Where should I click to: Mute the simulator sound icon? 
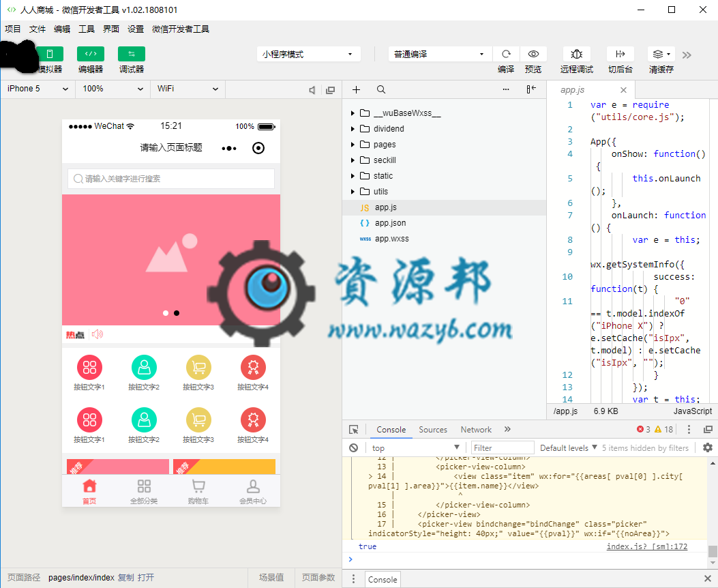pyautogui.click(x=312, y=90)
